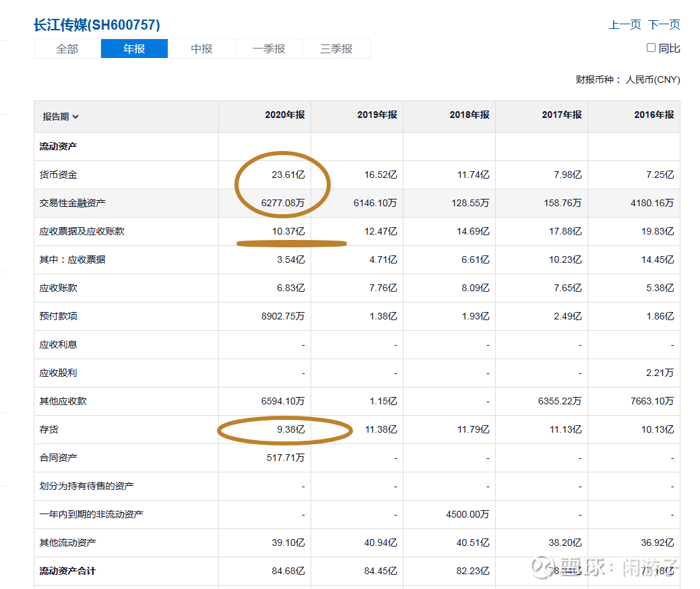Open the 长江传媒(SH600757) stock title
700x589 pixels.
click(x=97, y=25)
